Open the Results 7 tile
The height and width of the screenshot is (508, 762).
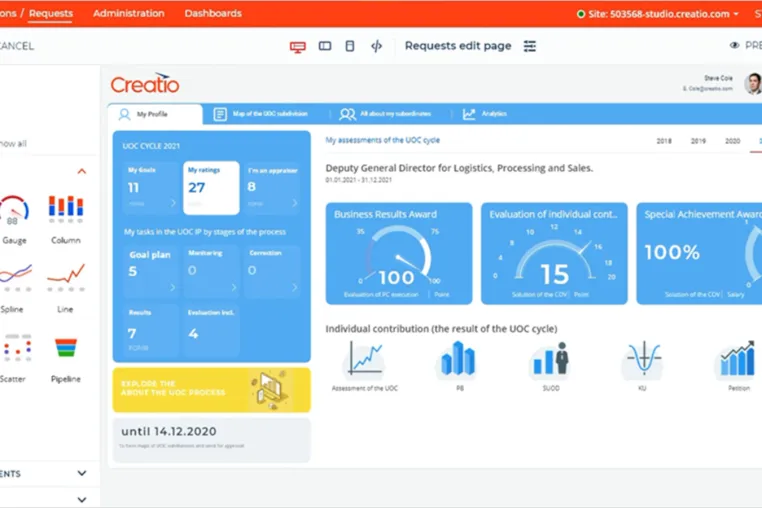point(151,331)
